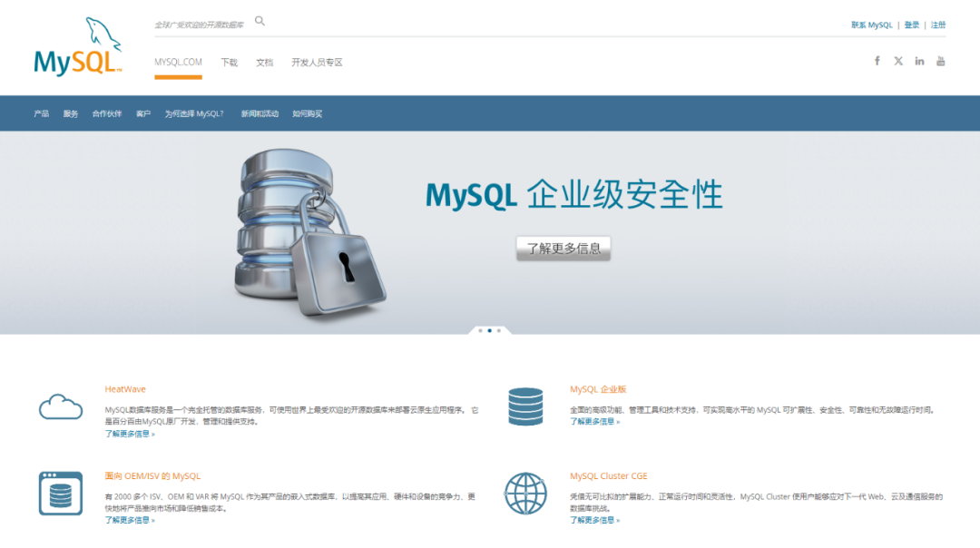
Task: Open MySQL Facebook page icon
Action: pos(877,61)
